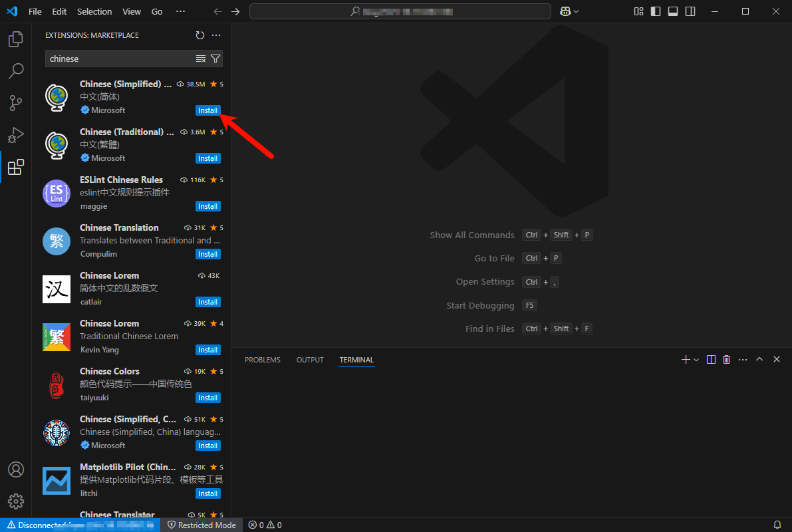Open the Selection menu
792x532 pixels.
point(94,11)
